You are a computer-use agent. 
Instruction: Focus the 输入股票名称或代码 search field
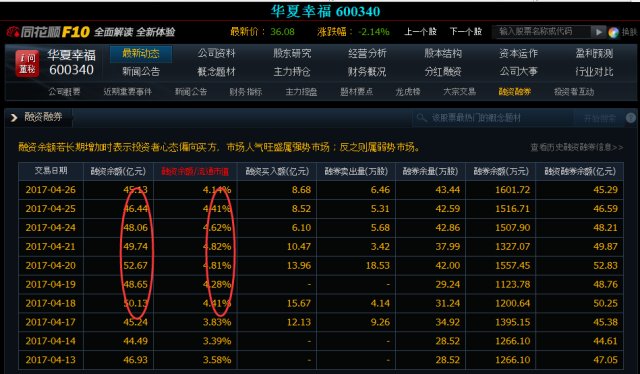point(542,31)
